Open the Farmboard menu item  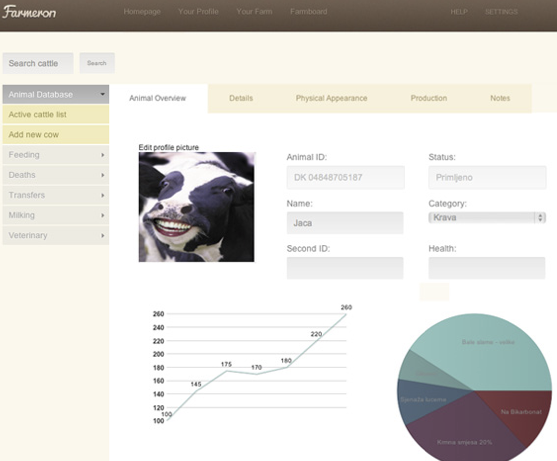308,12
